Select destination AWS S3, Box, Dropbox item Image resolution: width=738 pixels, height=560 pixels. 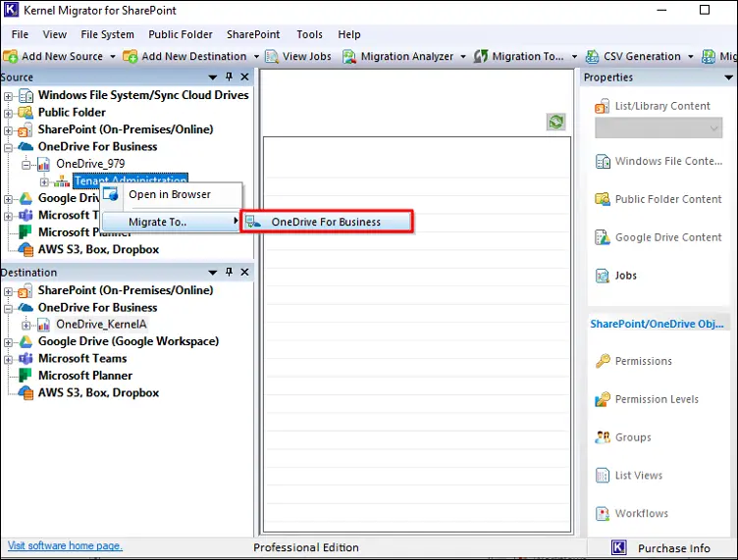pyautogui.click(x=98, y=392)
